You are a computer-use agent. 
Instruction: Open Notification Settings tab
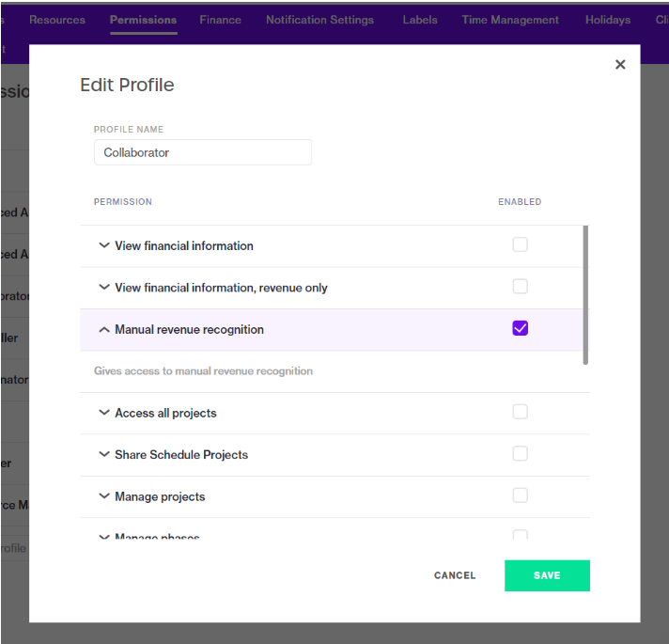coord(319,20)
